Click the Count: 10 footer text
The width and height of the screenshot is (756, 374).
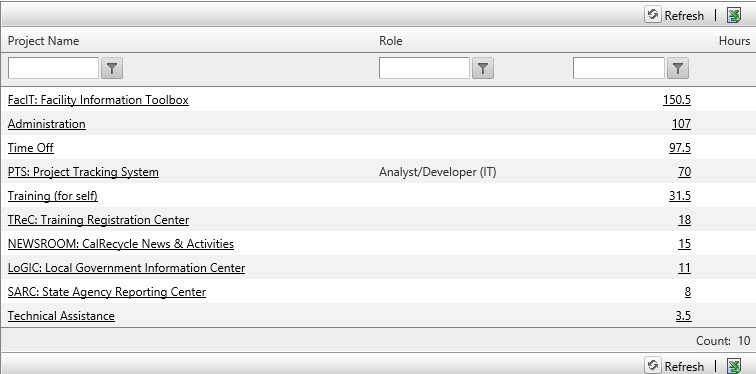[x=723, y=341]
